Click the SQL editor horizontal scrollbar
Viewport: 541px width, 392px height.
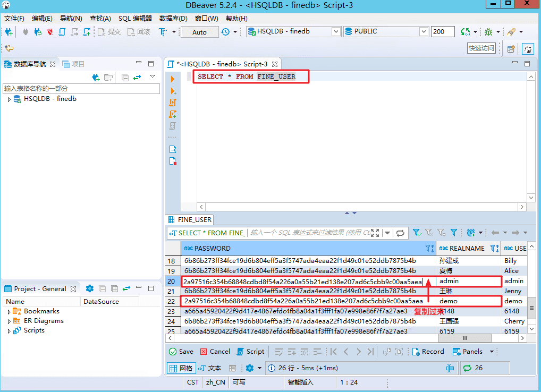tap(361, 207)
